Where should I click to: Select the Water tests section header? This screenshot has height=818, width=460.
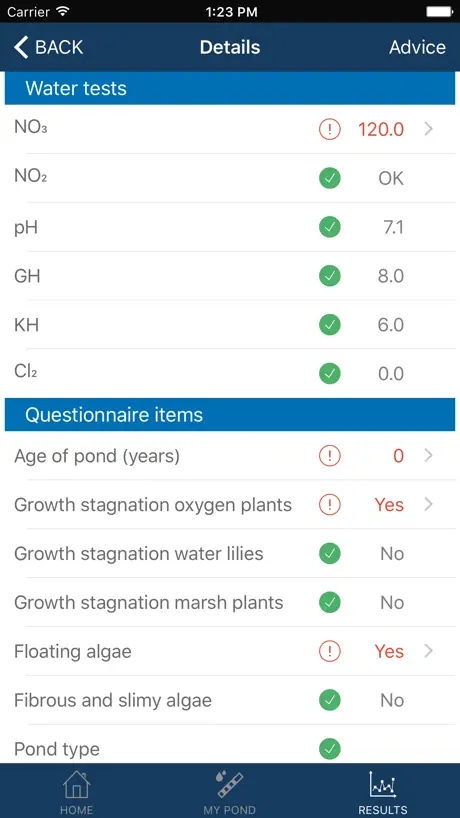point(230,88)
